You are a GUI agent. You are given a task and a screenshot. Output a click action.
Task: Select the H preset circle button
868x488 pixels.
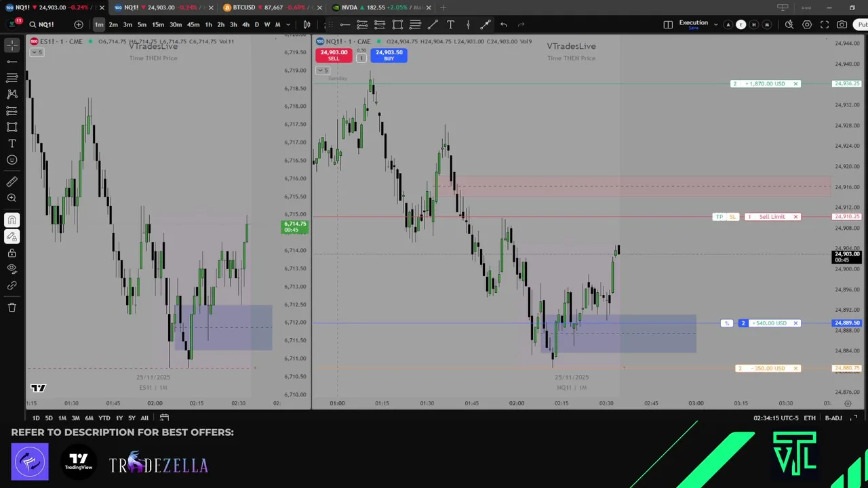coord(753,24)
